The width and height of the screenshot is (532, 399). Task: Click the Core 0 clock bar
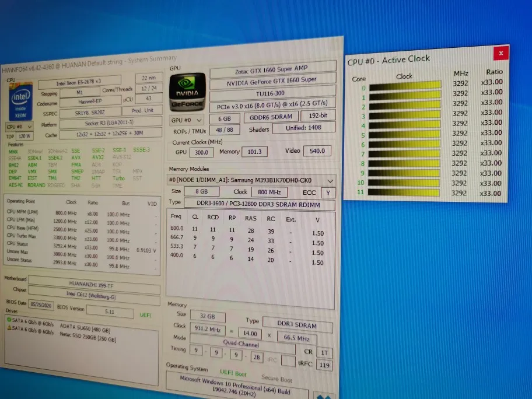point(405,85)
